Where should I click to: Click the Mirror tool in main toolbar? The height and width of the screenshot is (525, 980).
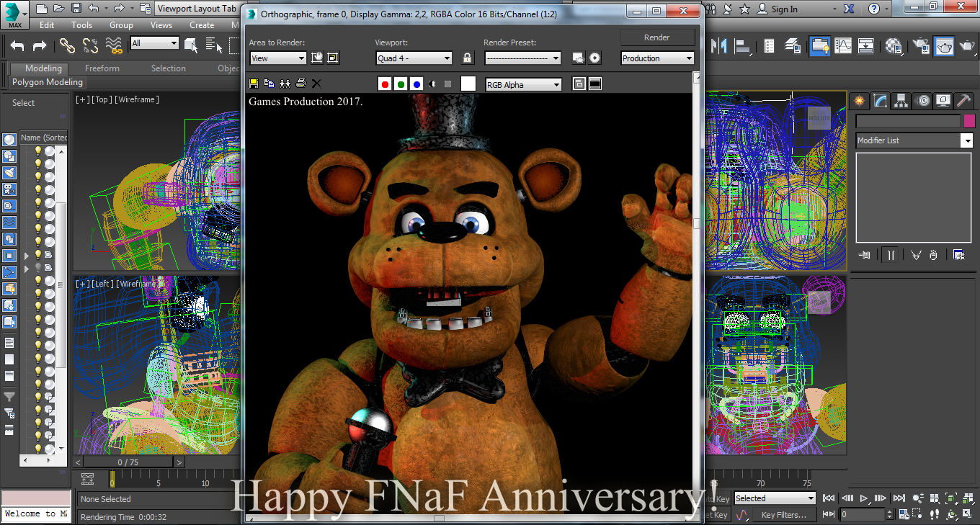click(x=719, y=46)
